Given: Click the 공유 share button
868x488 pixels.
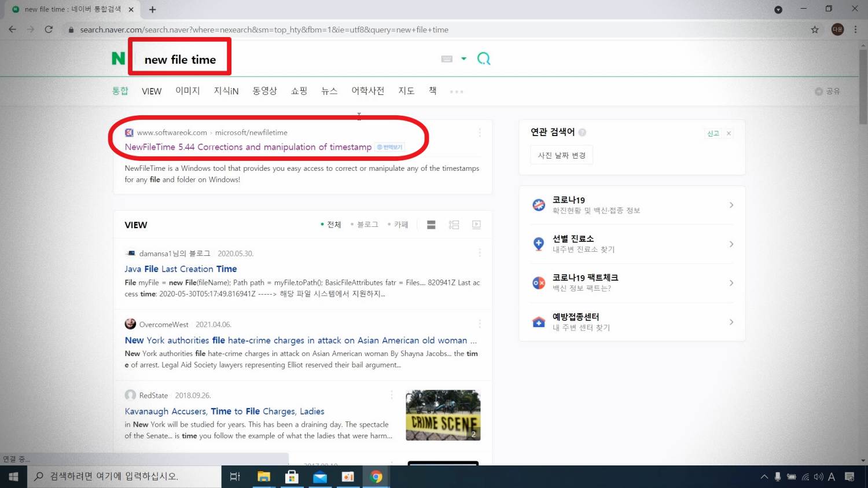Looking at the screenshot, I should pyautogui.click(x=827, y=91).
